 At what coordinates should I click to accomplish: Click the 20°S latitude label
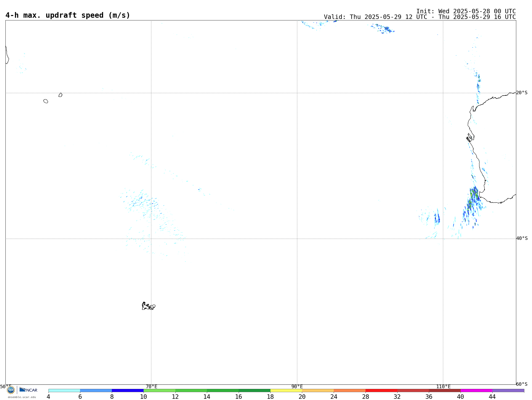point(522,93)
